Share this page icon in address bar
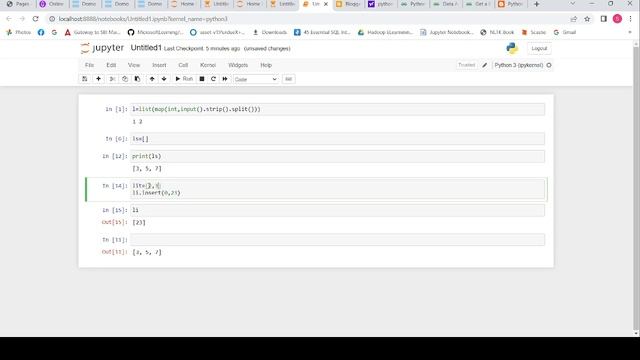 (x=574, y=19)
